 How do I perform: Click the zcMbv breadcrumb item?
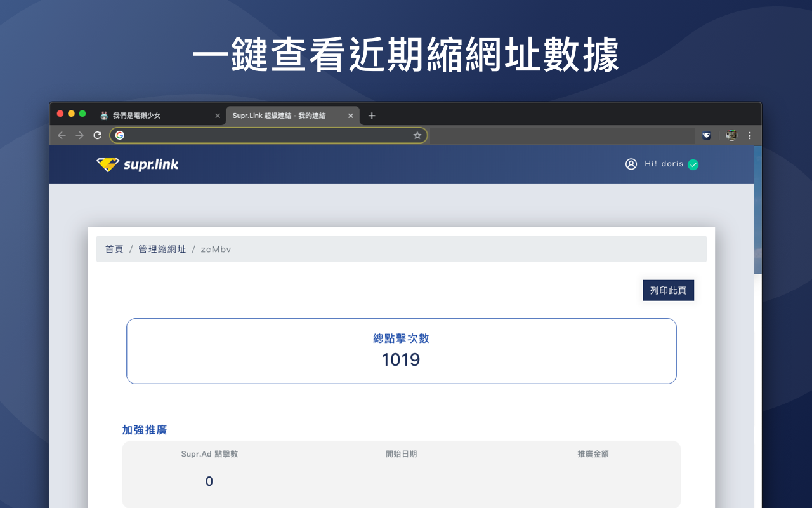point(216,250)
